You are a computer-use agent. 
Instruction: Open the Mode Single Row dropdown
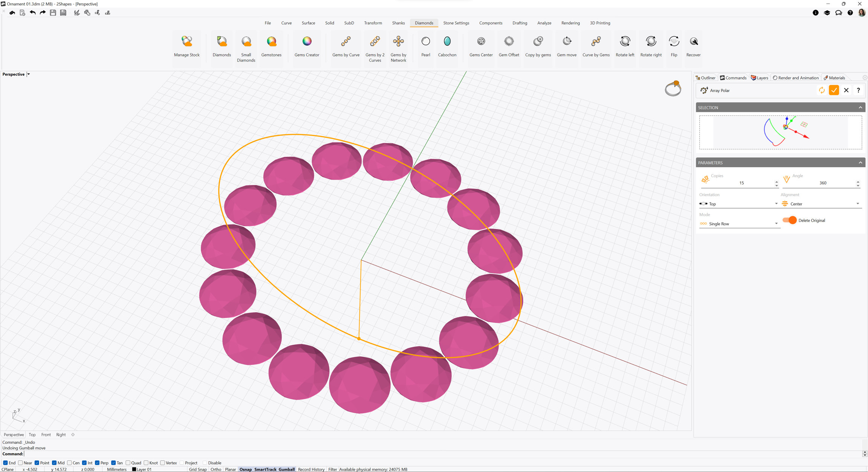pos(738,224)
